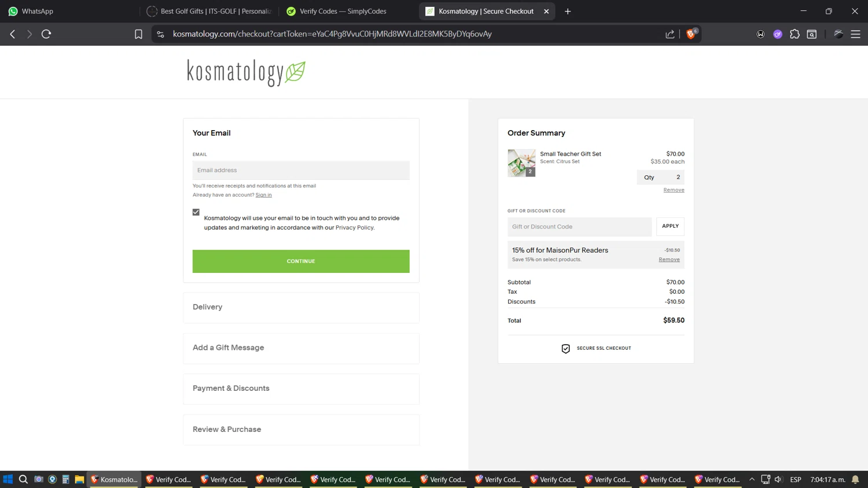Open the Calculator icon in the taskbar
This screenshot has width=868, height=488.
pyautogui.click(x=66, y=479)
